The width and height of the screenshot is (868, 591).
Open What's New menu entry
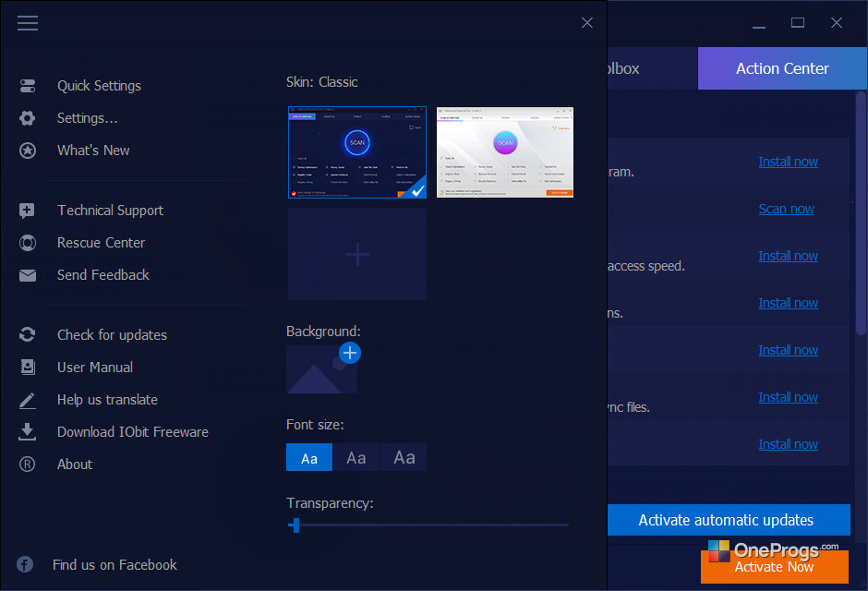(93, 150)
